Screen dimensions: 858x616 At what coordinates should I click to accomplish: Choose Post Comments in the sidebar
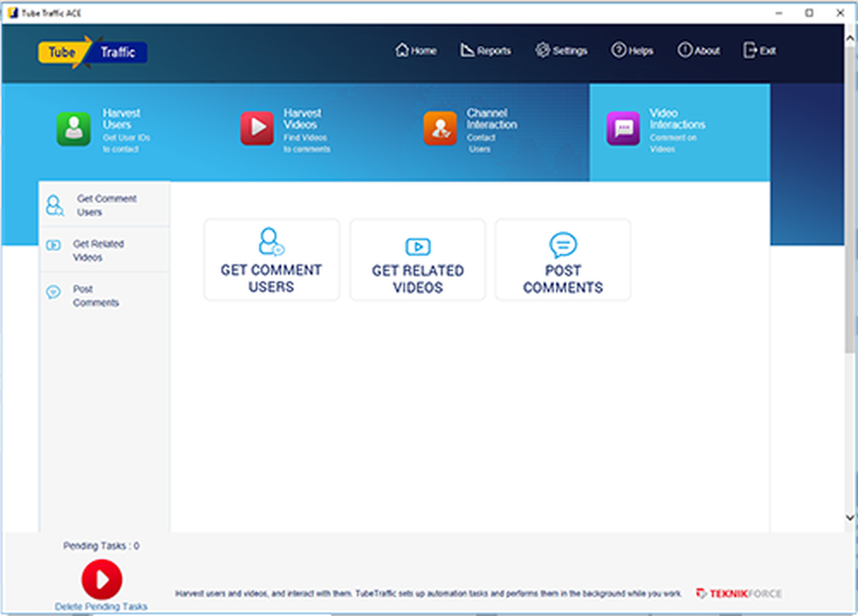(105, 295)
